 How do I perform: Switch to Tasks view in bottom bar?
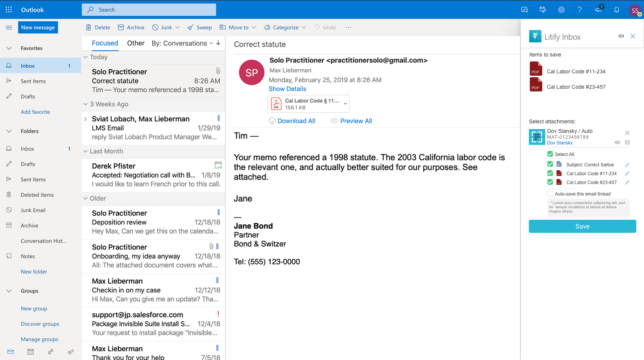pyautogui.click(x=71, y=352)
